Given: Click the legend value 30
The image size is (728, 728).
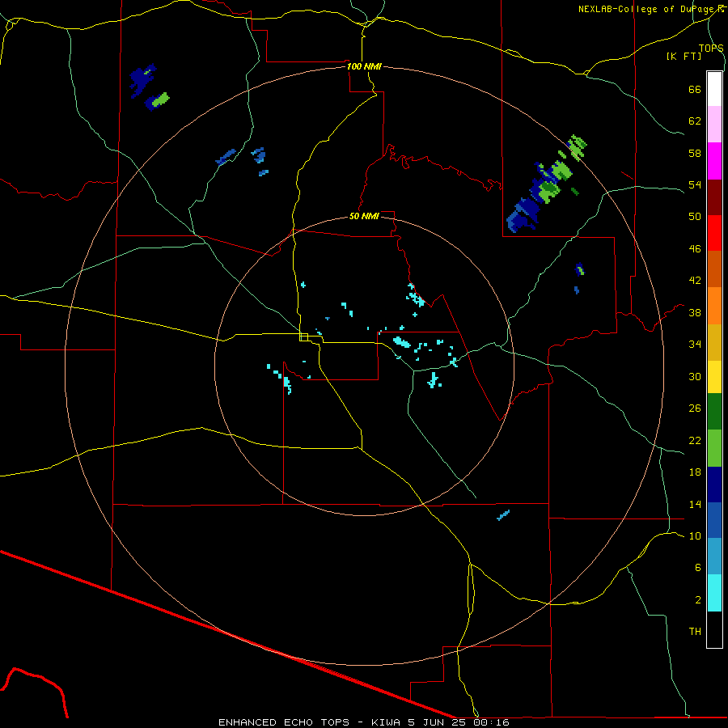Looking at the screenshot, I should [x=695, y=376].
